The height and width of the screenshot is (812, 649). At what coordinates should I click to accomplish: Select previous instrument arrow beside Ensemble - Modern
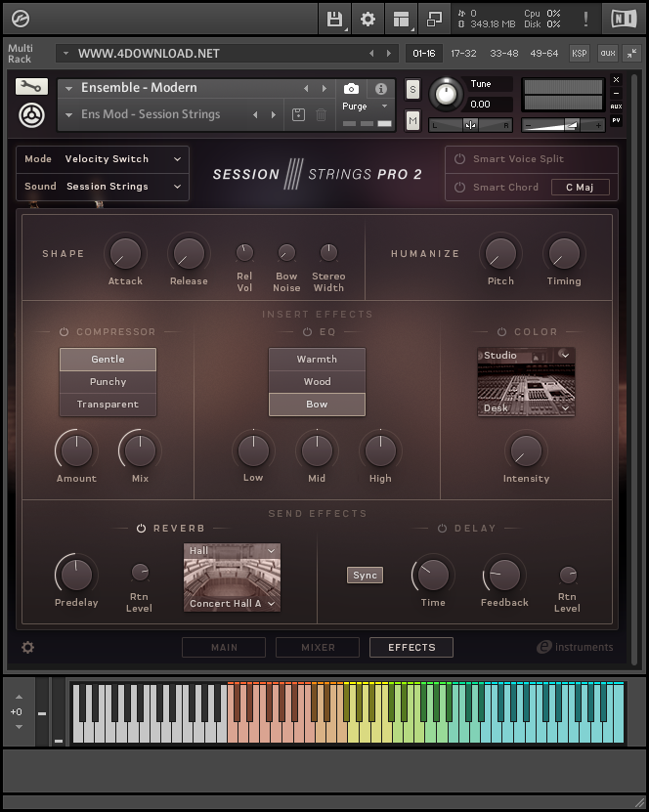306,89
